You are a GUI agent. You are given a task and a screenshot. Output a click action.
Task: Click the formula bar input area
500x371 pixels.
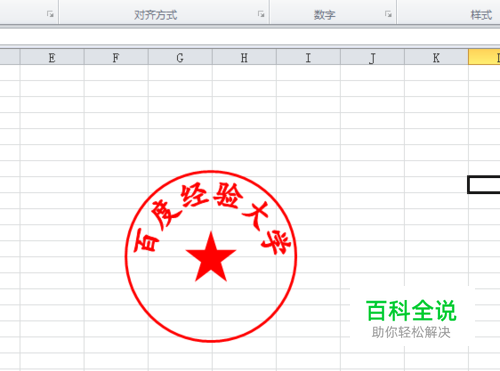250,37
